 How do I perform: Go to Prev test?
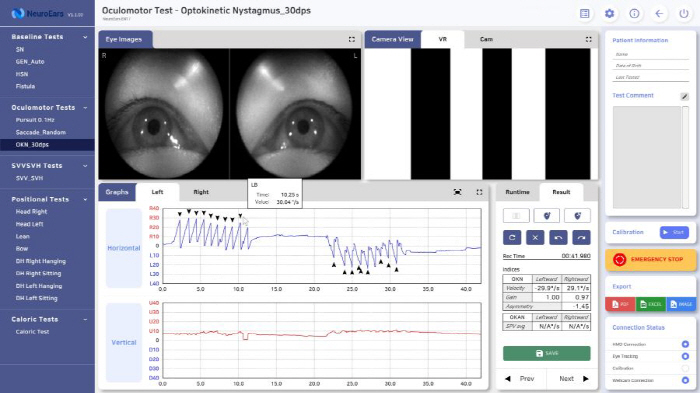[520, 379]
